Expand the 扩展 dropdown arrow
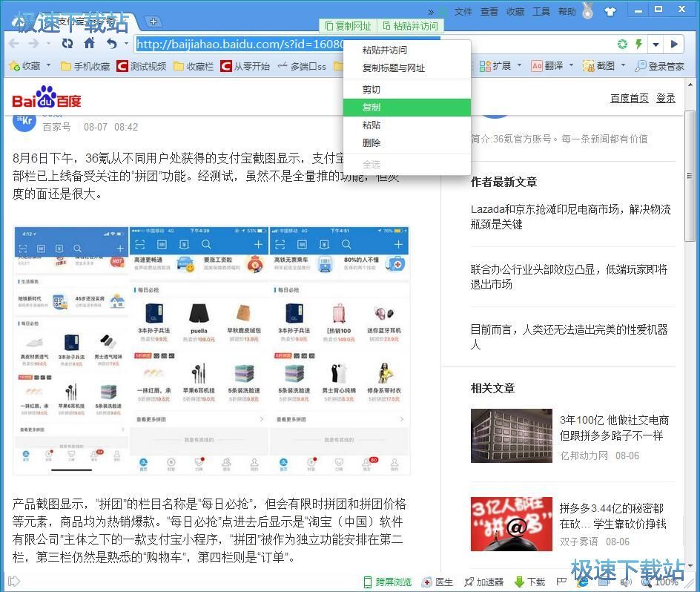 click(519, 65)
